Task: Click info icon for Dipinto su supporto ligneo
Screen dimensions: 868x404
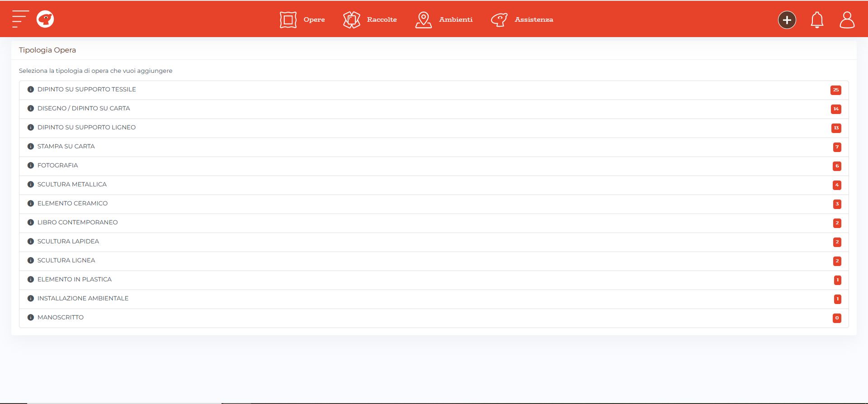Action: [31, 128]
